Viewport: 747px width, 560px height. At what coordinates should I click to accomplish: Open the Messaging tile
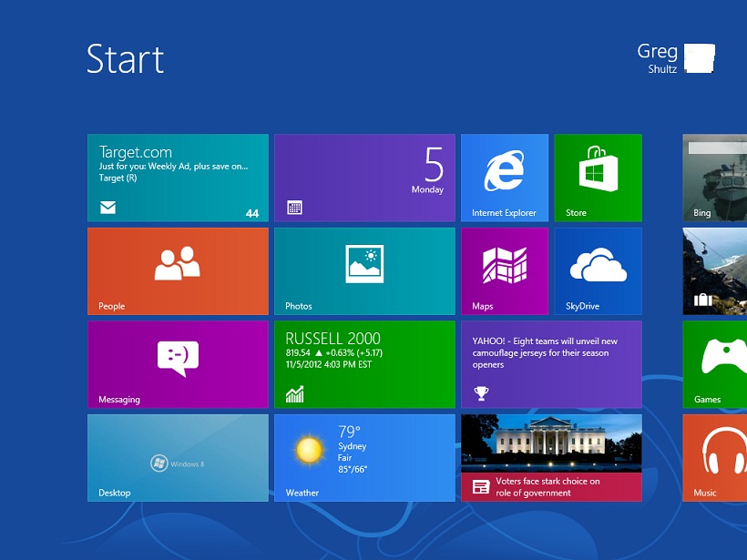pos(178,364)
